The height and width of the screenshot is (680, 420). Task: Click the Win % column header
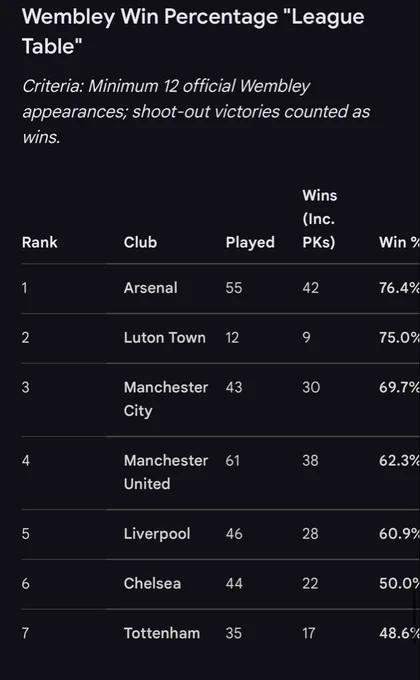coord(399,242)
